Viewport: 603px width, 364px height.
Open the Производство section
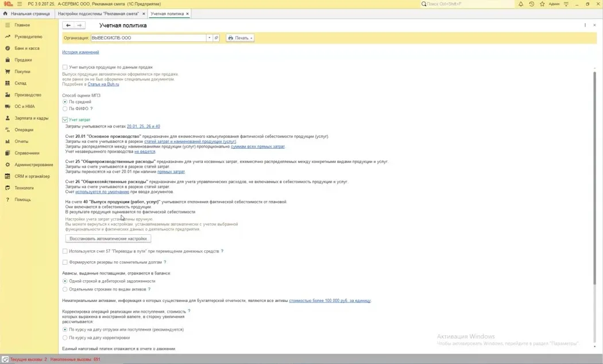[x=28, y=95]
